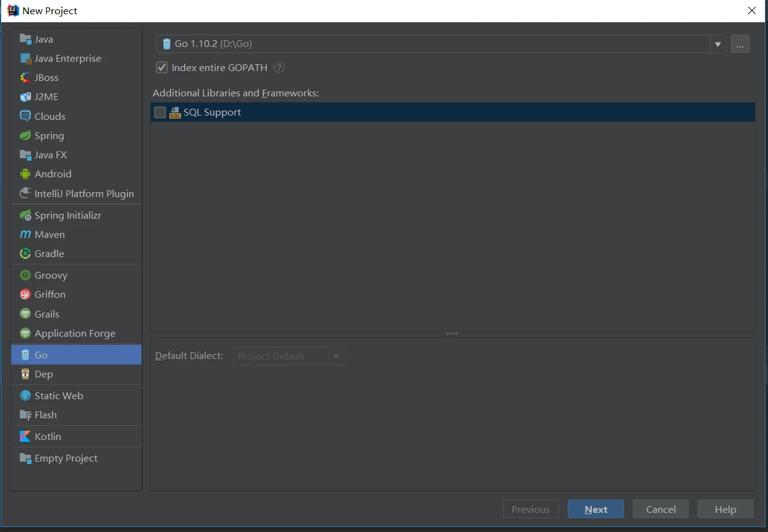Click the SQL Support label text
768x532 pixels.
[212, 112]
